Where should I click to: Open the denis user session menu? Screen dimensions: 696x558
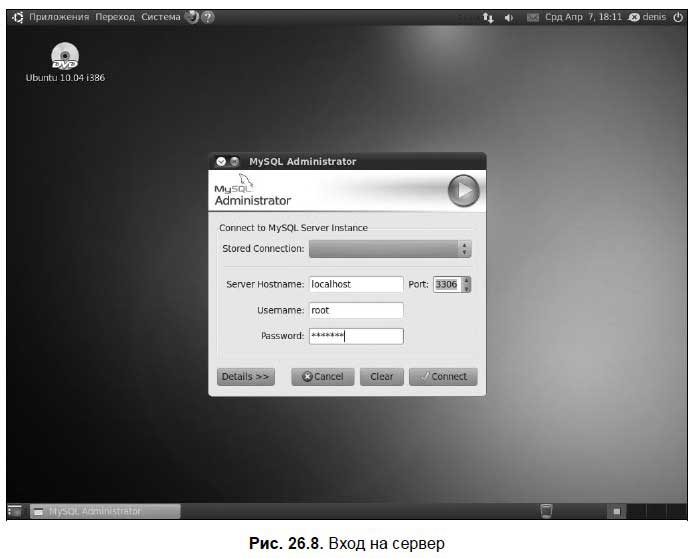[647, 17]
